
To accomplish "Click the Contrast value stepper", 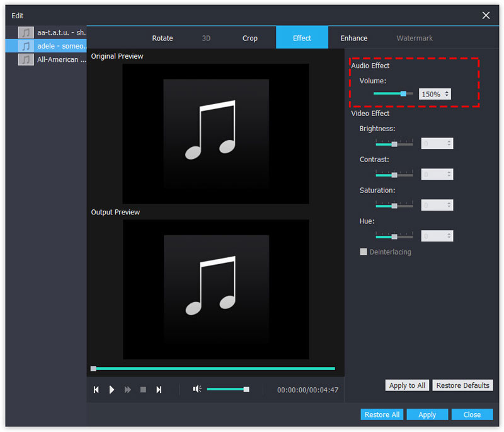I will click(x=449, y=175).
